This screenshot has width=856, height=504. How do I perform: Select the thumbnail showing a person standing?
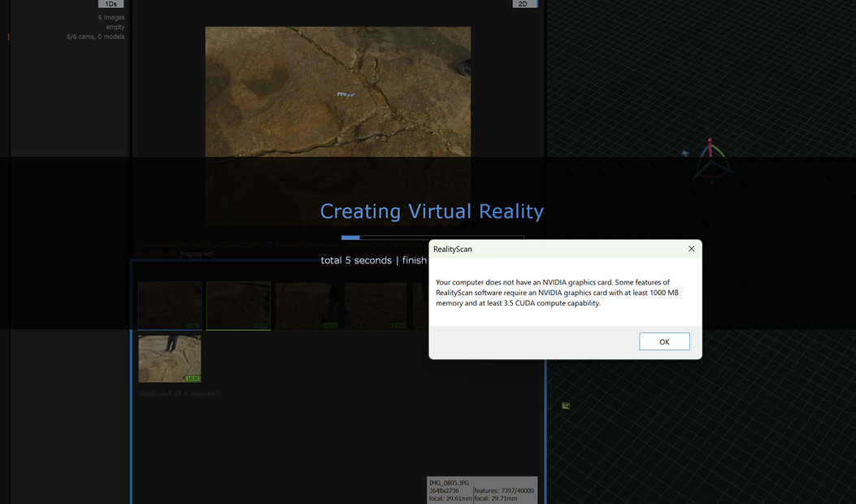pos(169,358)
